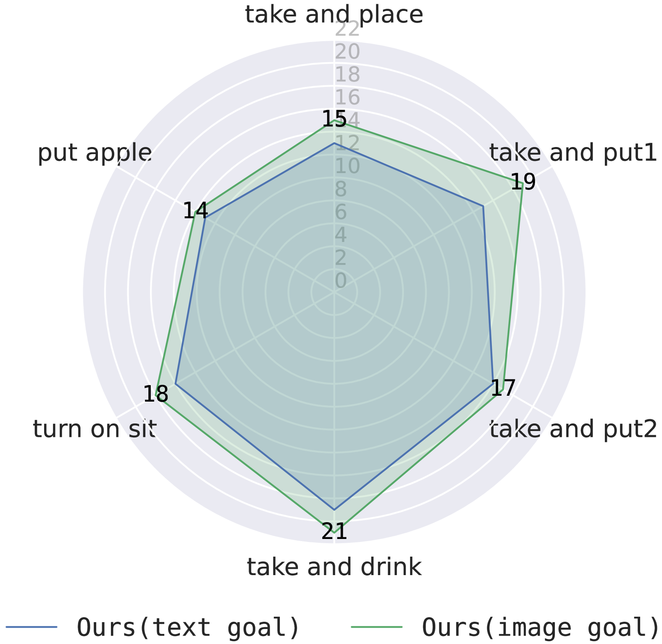The image size is (662, 644).
Task: Click the radial tick label 0
Action: click(341, 281)
